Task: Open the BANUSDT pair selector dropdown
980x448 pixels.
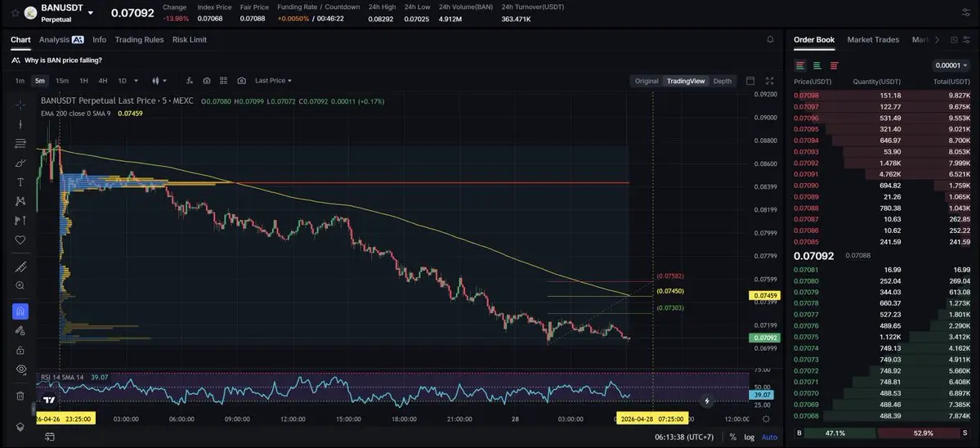Action: tap(91, 12)
